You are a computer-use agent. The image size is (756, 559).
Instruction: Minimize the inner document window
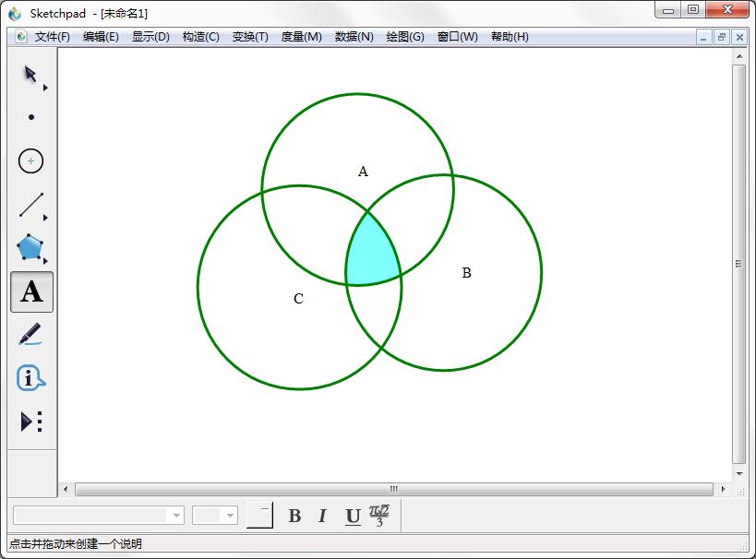703,37
